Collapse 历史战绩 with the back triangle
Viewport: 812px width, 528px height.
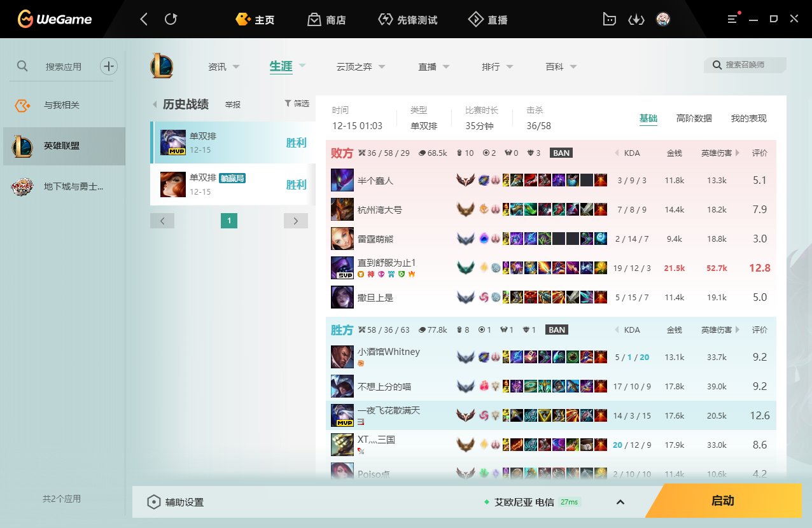155,104
